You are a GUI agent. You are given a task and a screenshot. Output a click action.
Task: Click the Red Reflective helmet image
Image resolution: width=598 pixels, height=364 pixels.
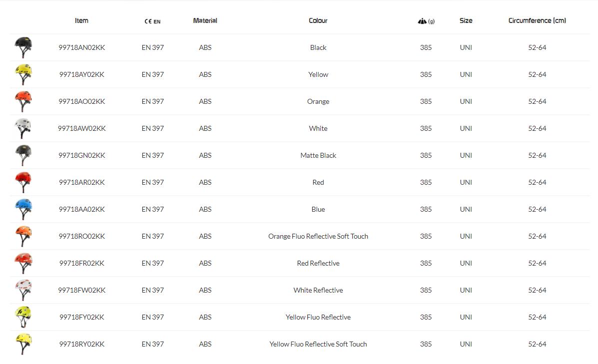coord(23,263)
